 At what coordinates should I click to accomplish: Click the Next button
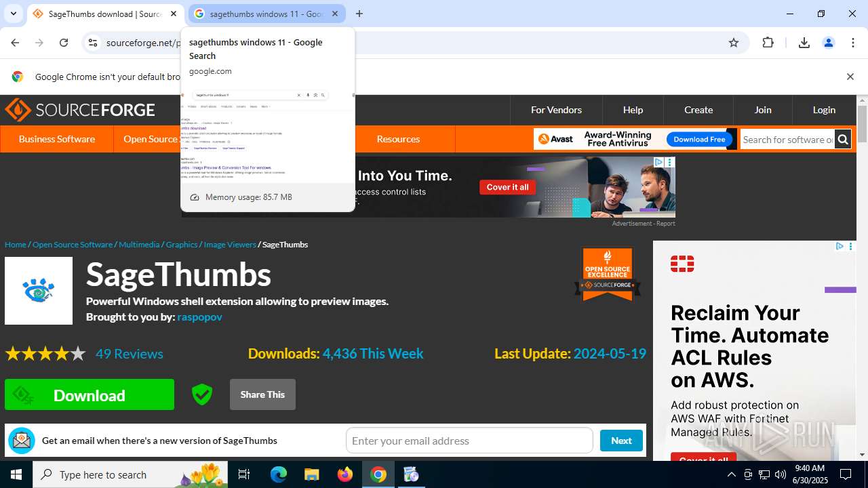(x=621, y=441)
